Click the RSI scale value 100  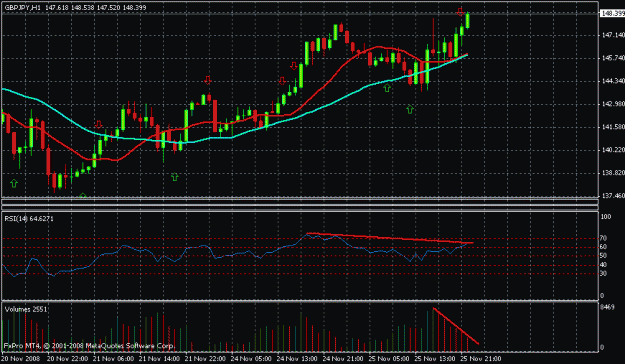pos(605,217)
